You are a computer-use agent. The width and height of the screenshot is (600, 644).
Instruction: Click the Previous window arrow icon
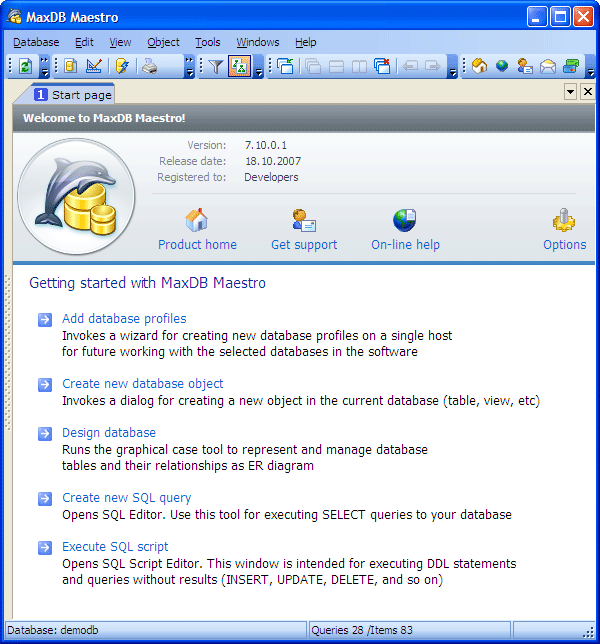pyautogui.click(x=410, y=66)
